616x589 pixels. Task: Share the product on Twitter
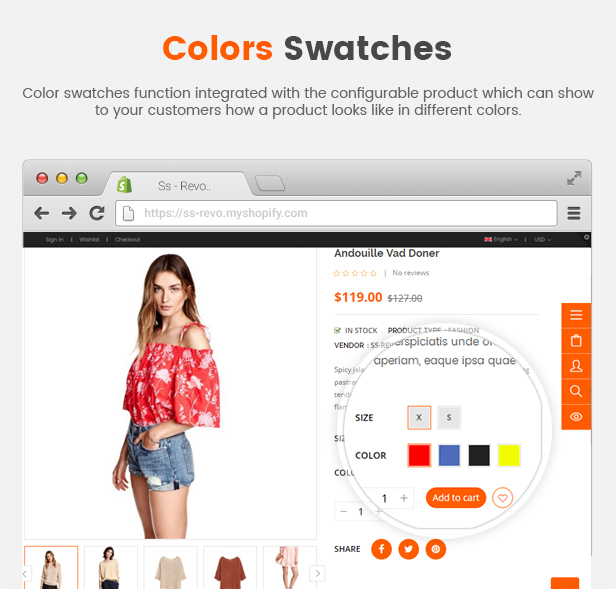409,549
